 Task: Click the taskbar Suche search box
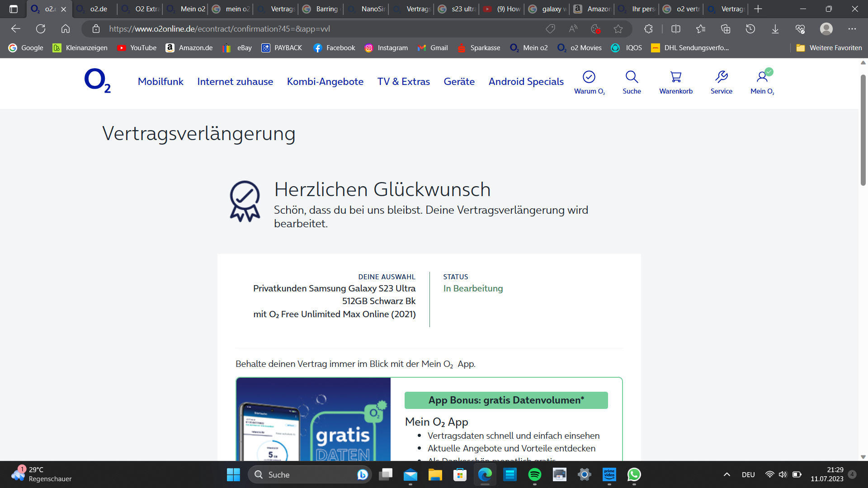click(x=309, y=474)
